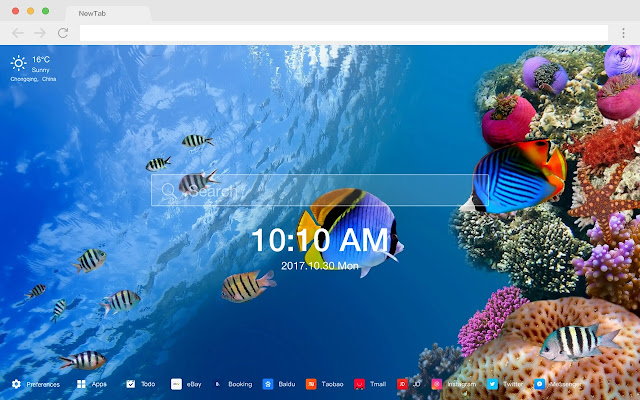The width and height of the screenshot is (640, 400).
Task: Click the Todo label
Action: pyautogui.click(x=148, y=384)
